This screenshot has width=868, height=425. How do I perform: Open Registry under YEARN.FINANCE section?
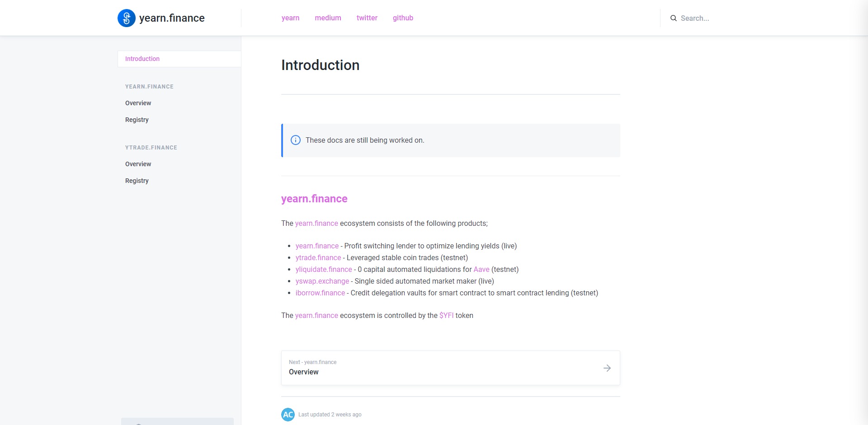coord(137,120)
